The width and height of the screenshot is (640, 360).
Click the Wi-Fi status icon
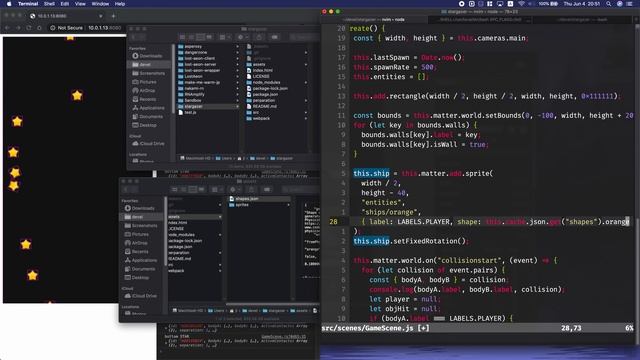(521, 4)
